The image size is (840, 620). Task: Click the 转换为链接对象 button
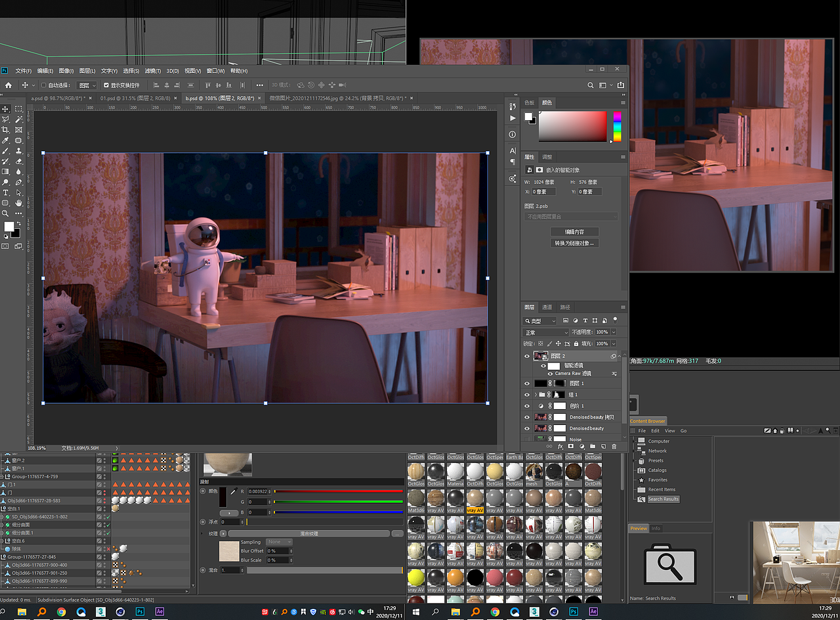tap(574, 243)
